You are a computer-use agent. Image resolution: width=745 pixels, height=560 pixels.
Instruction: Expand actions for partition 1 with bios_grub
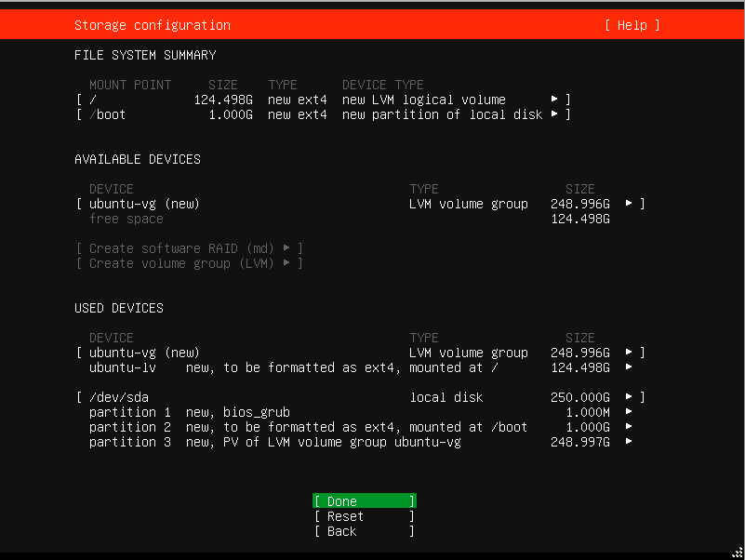pyautogui.click(x=627, y=412)
